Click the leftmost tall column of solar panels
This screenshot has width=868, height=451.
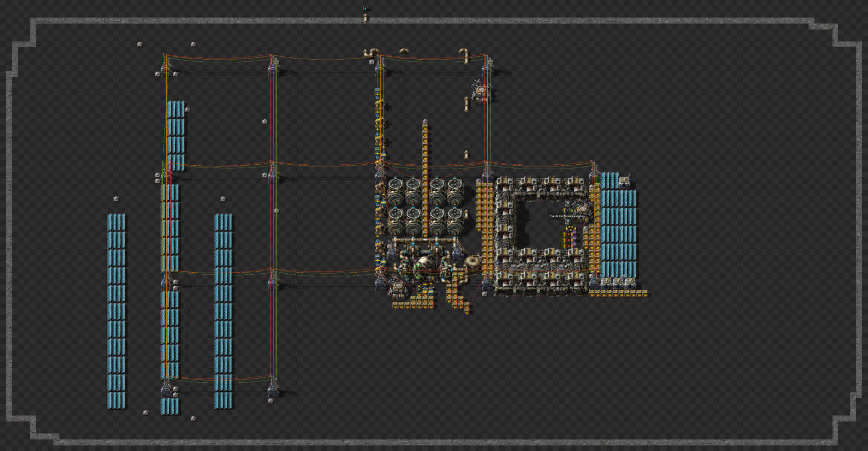pos(116,311)
